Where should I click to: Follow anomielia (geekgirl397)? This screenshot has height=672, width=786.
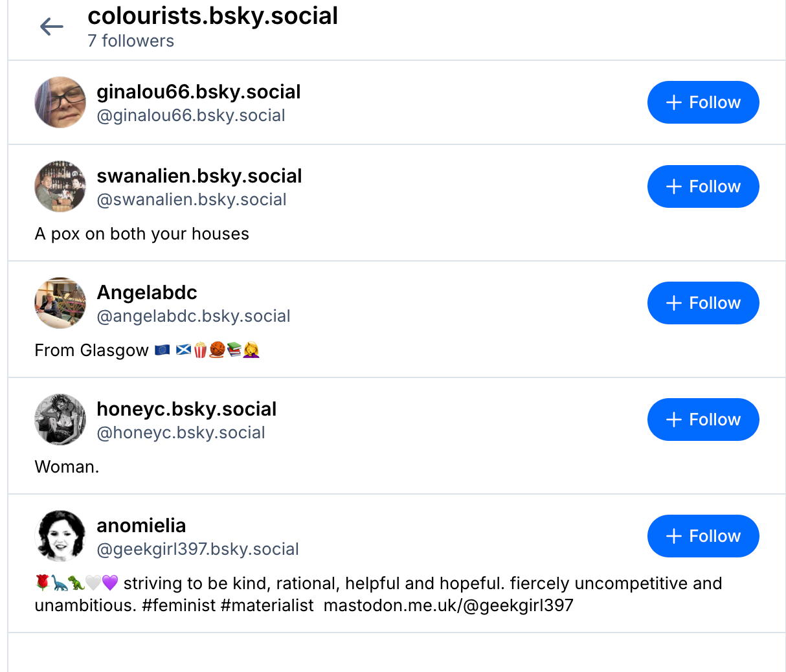703,536
